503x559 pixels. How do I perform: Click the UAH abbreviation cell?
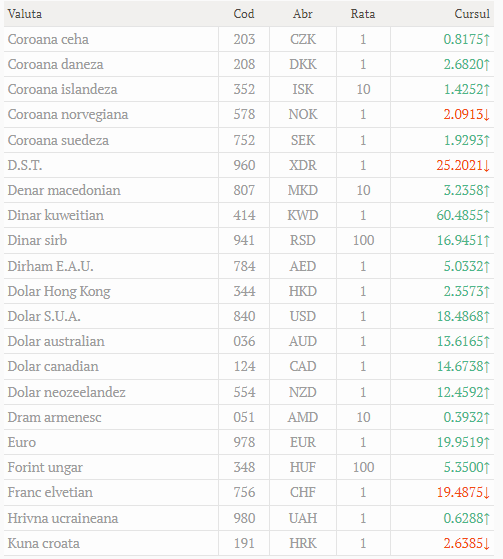[x=303, y=518]
